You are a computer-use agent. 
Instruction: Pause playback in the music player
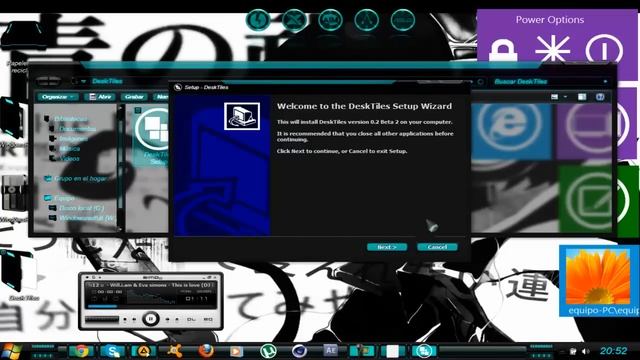click(x=151, y=318)
